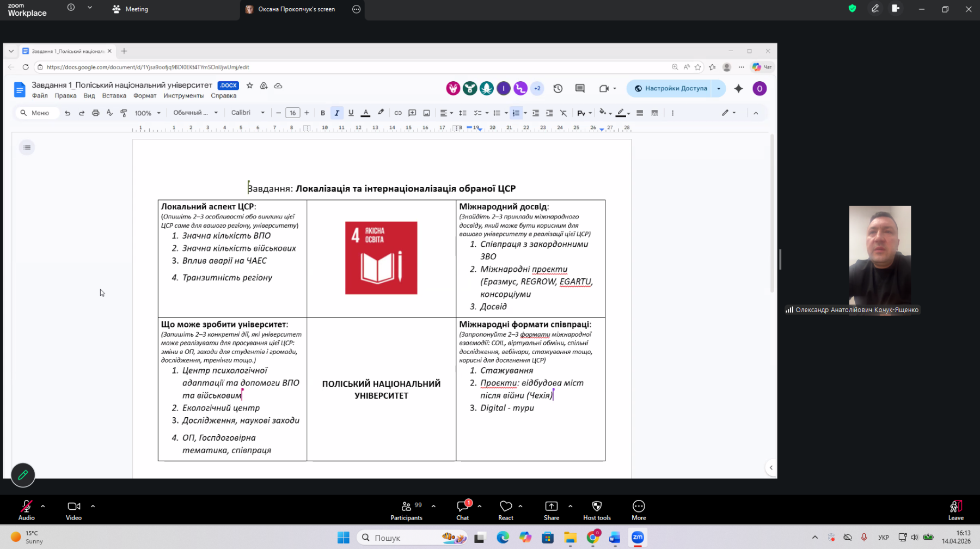980x549 pixels.
Task: Print the document
Action: click(x=96, y=113)
